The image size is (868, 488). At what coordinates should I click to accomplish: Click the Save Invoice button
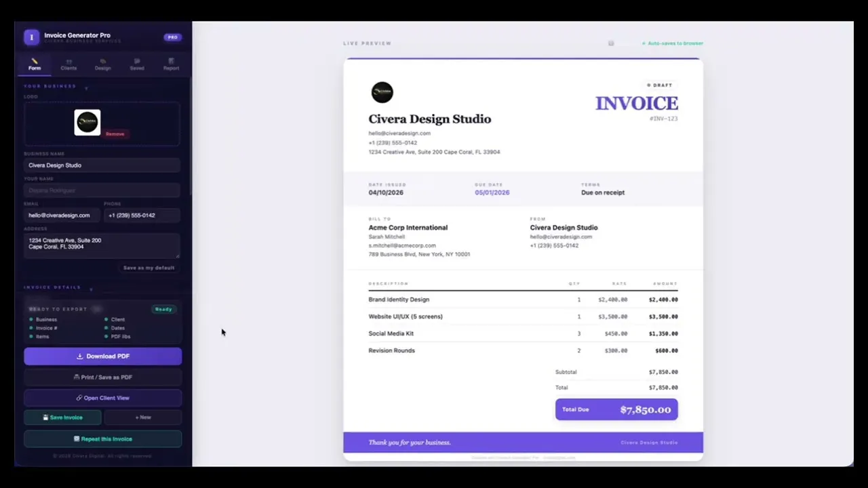click(62, 418)
